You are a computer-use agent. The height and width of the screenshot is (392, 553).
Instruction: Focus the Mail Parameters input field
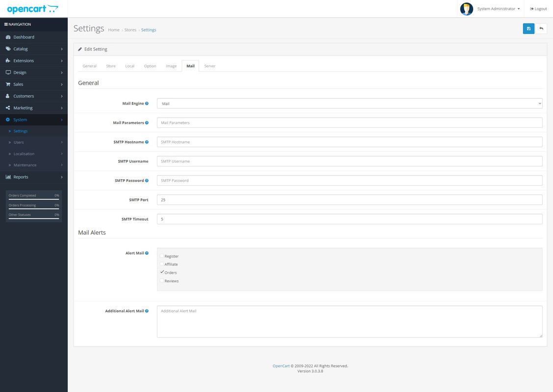point(350,122)
